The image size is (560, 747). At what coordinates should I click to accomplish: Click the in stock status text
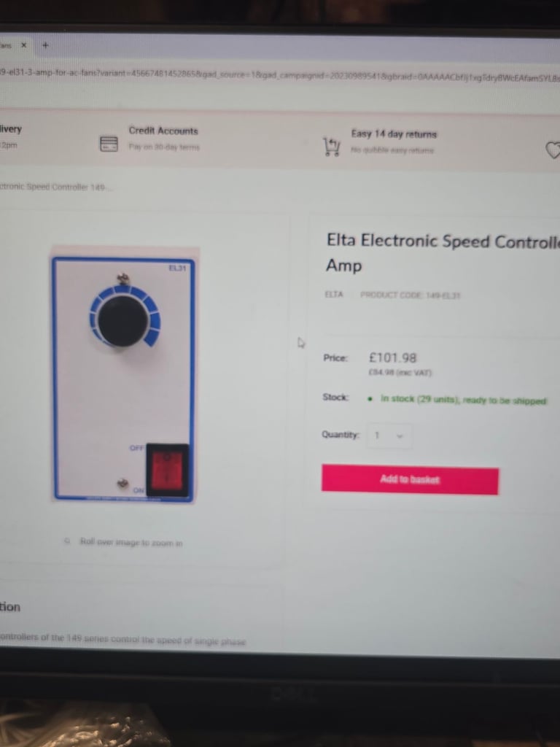point(463,400)
